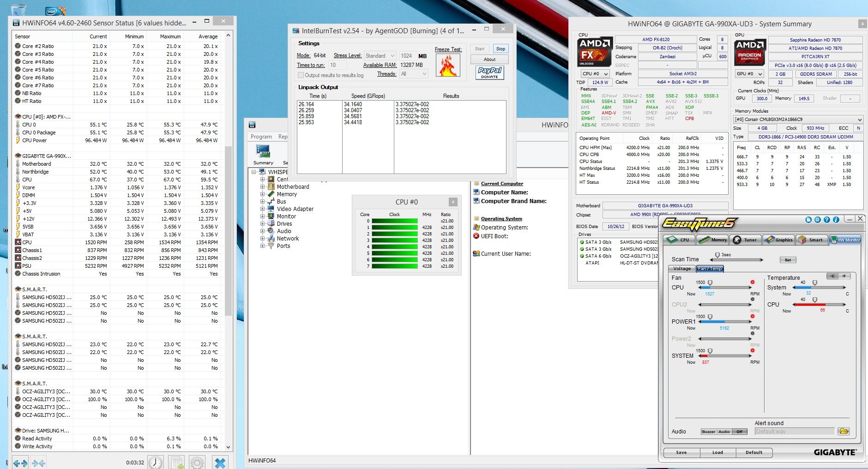Click the AMD Radeon Graphics logo in System Summary
This screenshot has height=469, width=868.
[750, 52]
